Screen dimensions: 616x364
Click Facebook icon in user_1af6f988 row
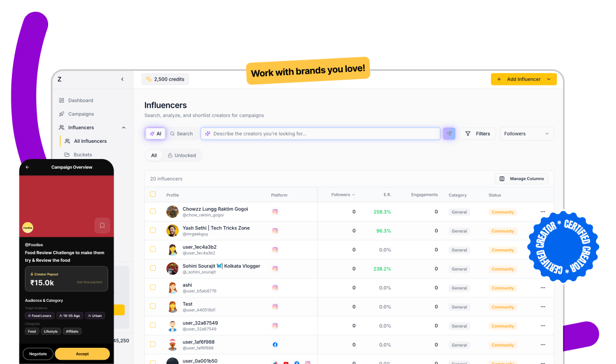point(275,345)
